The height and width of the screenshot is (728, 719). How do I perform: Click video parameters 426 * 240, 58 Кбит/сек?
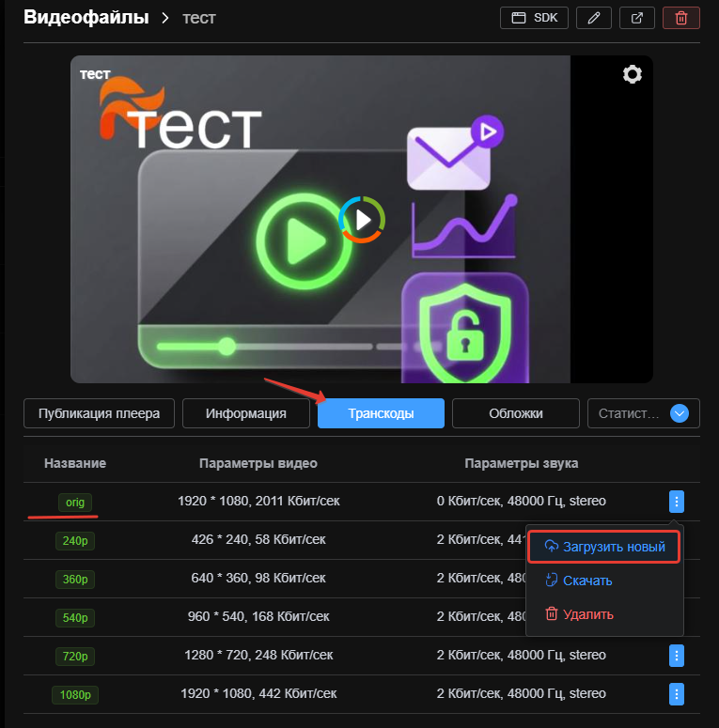[258, 539]
